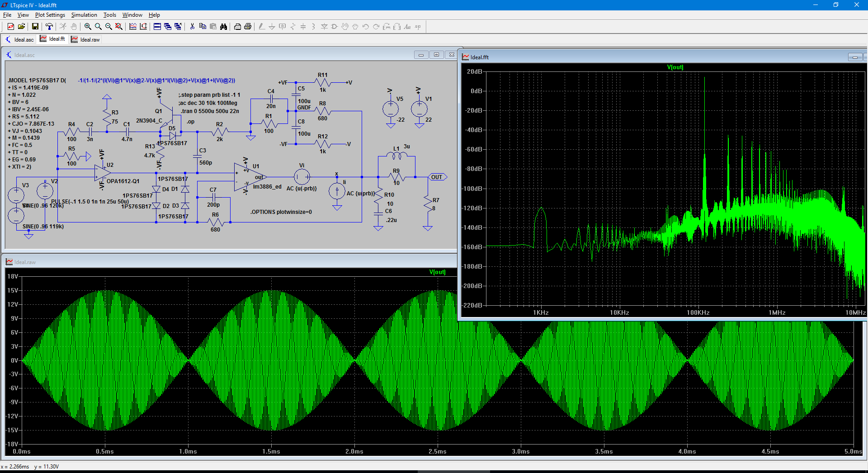Click the Find binoculars icon

point(223,27)
